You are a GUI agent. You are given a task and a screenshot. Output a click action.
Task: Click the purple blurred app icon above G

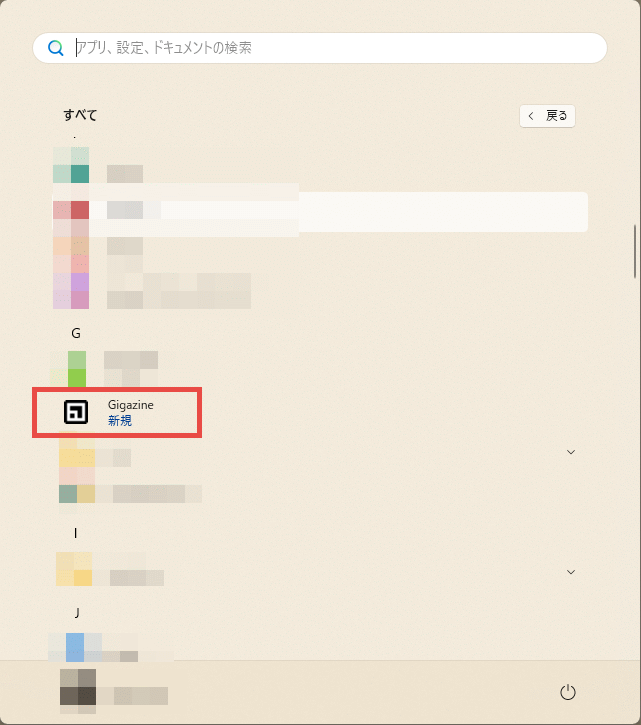(80, 282)
